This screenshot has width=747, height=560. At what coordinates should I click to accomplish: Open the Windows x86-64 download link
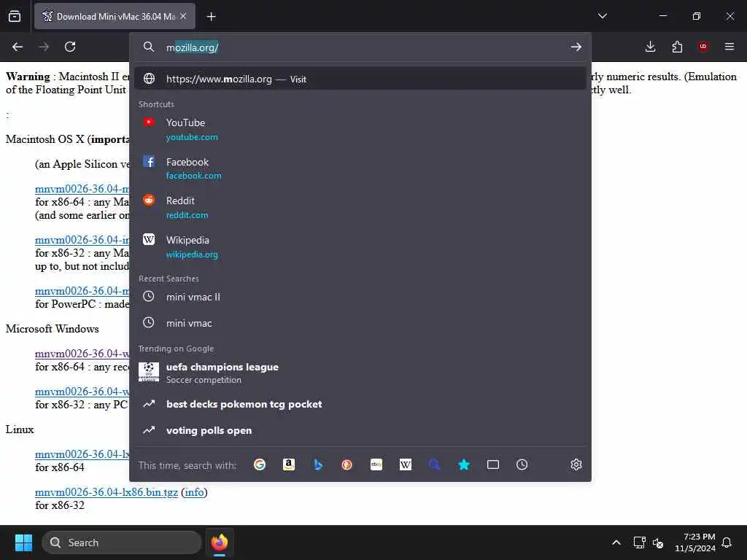click(82, 354)
